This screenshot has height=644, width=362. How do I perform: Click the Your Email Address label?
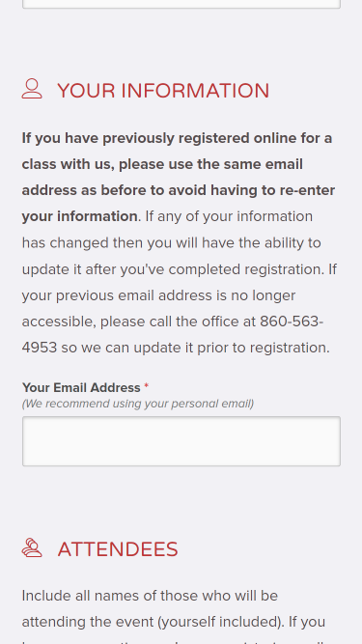point(81,388)
